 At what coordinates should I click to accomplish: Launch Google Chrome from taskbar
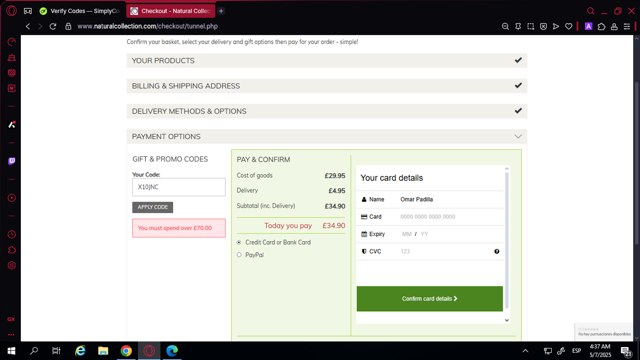point(126,351)
